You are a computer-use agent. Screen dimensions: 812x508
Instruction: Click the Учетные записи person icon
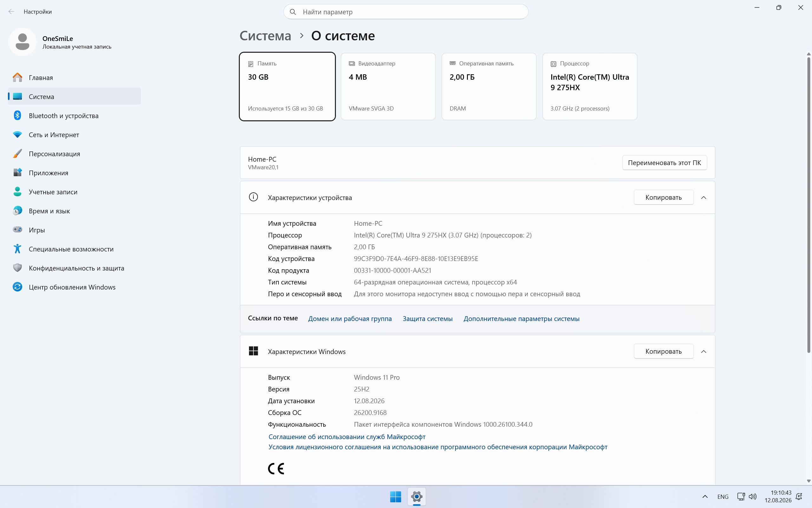[x=17, y=192]
